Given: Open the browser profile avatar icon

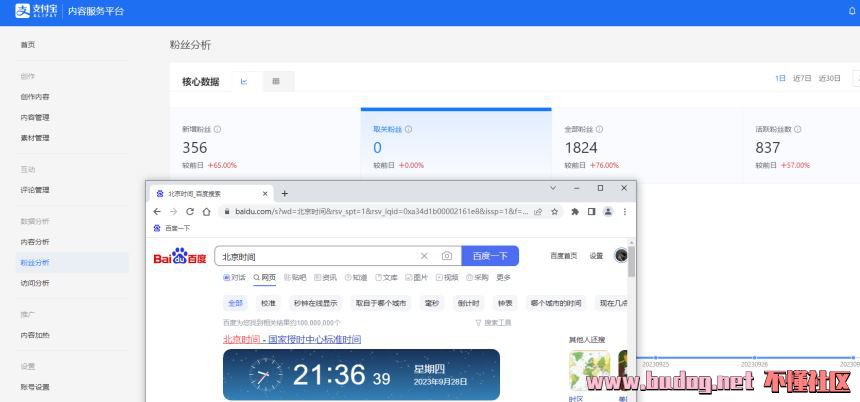Looking at the screenshot, I should pyautogui.click(x=608, y=212).
